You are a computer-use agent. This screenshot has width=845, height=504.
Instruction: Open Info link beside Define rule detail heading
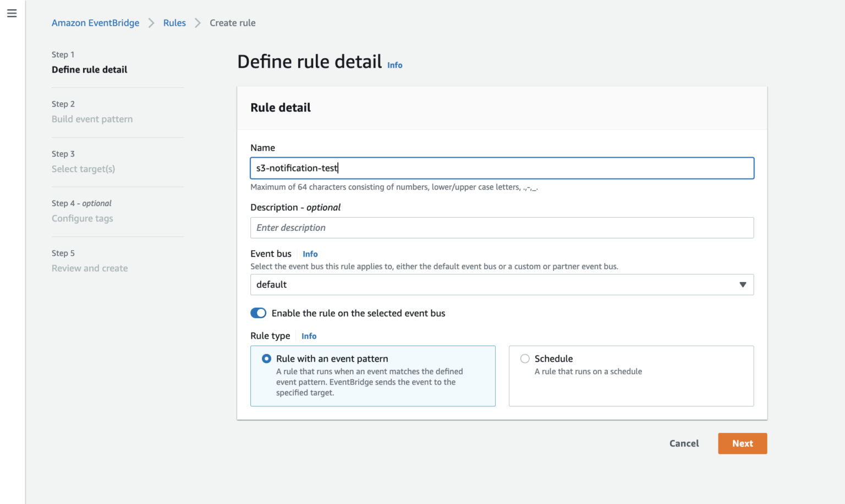pos(394,65)
